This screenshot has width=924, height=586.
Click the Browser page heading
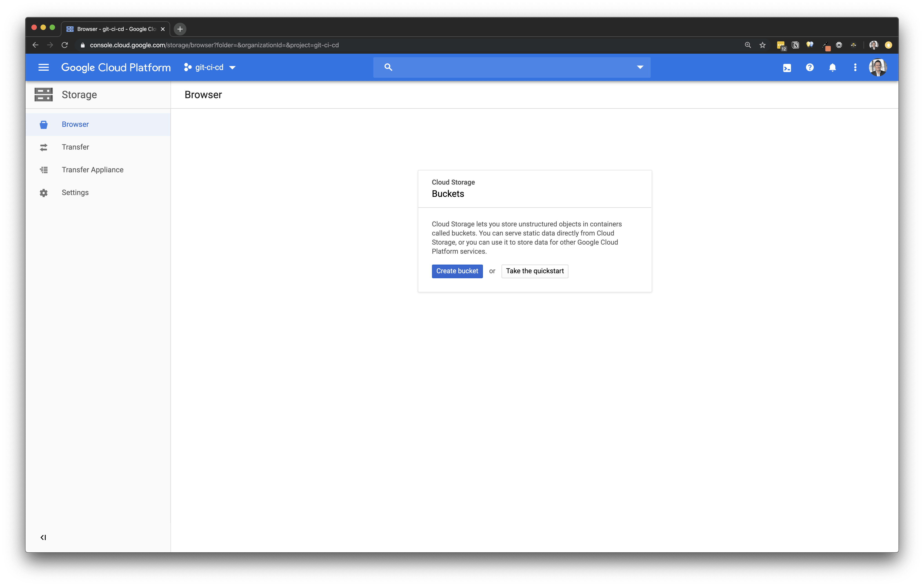(x=203, y=95)
